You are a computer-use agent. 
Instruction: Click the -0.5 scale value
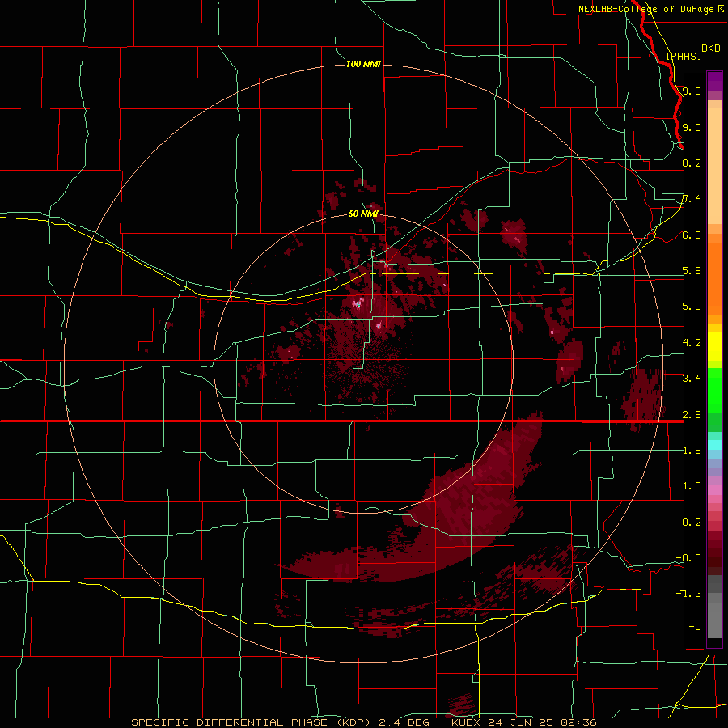688,558
